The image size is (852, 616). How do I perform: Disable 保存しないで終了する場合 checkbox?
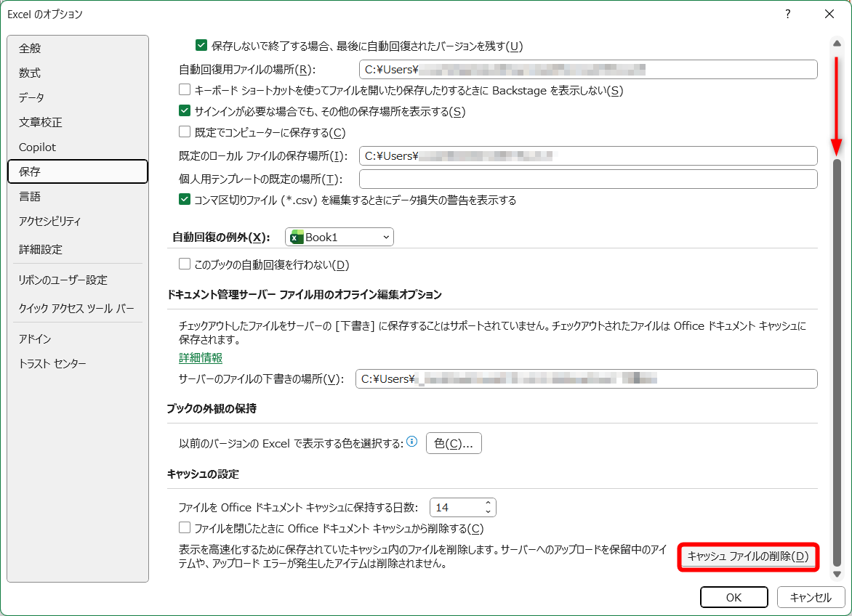coord(201,45)
